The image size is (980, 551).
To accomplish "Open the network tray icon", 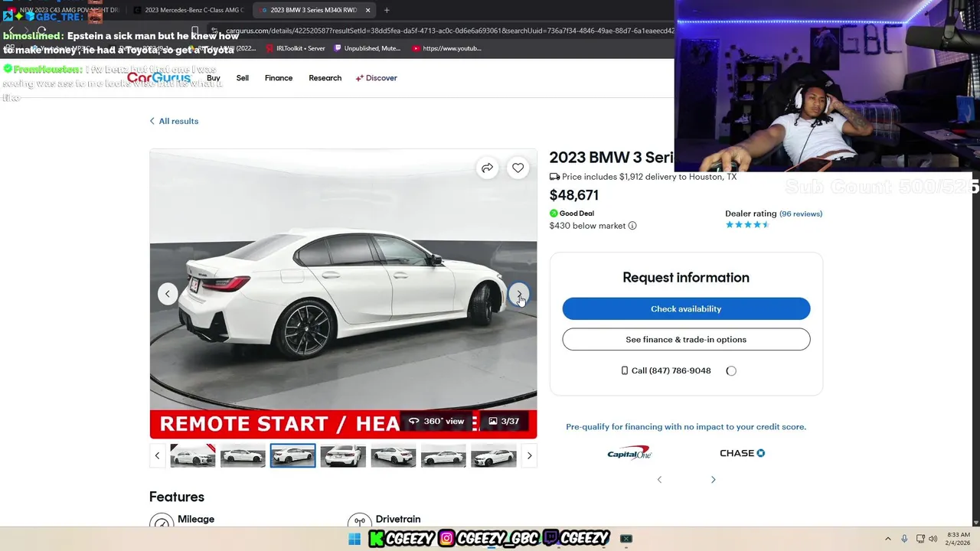I will point(920,539).
